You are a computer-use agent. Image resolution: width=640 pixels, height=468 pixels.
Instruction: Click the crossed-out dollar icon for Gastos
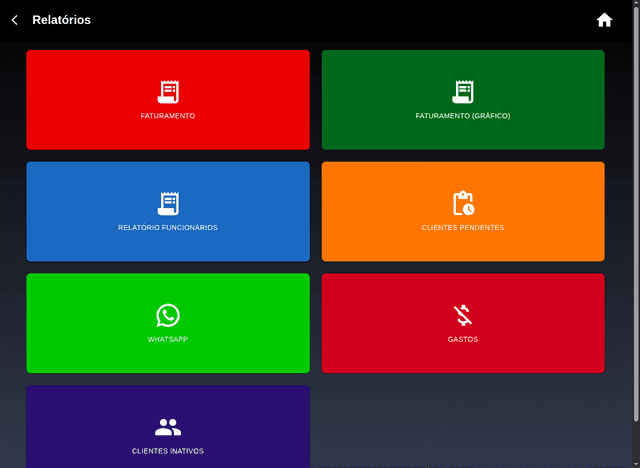pyautogui.click(x=463, y=316)
